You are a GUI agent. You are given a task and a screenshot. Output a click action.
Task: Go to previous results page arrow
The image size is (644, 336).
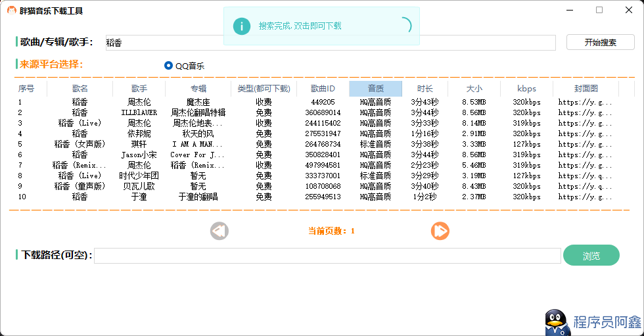pyautogui.click(x=219, y=231)
